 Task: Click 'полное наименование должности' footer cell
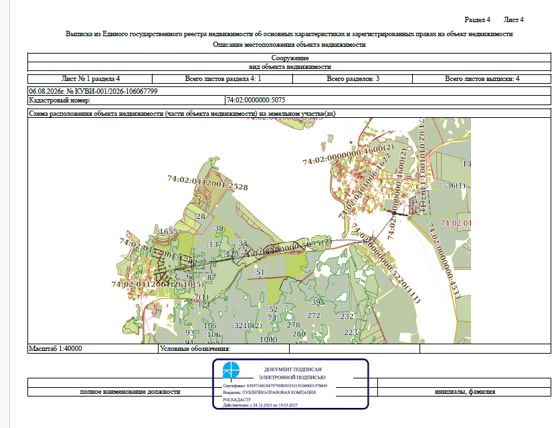[130, 392]
